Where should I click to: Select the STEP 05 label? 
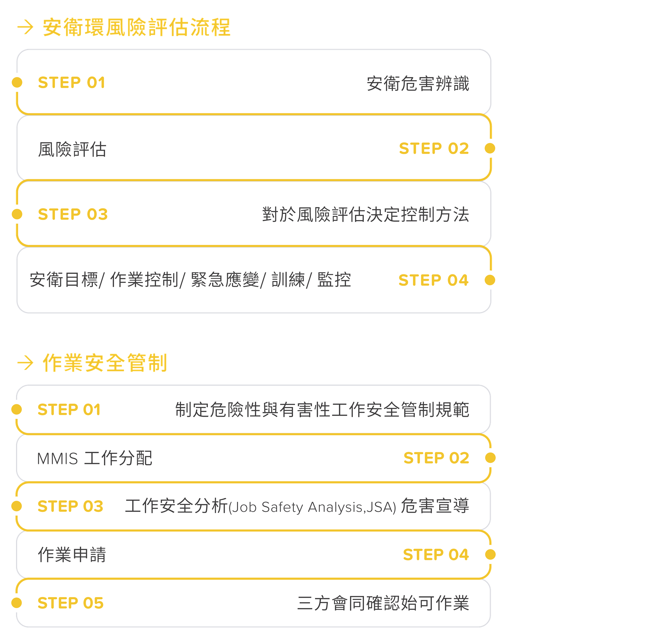tap(70, 603)
